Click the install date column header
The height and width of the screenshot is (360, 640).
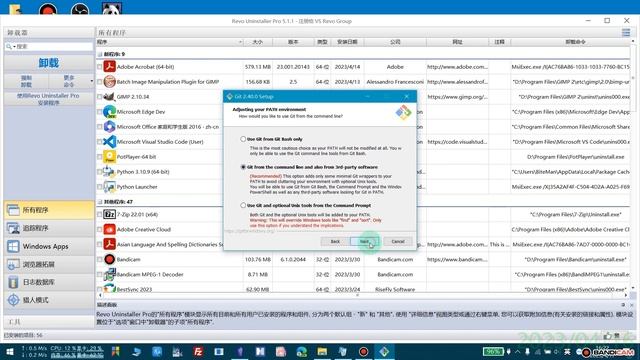pyautogui.click(x=347, y=42)
